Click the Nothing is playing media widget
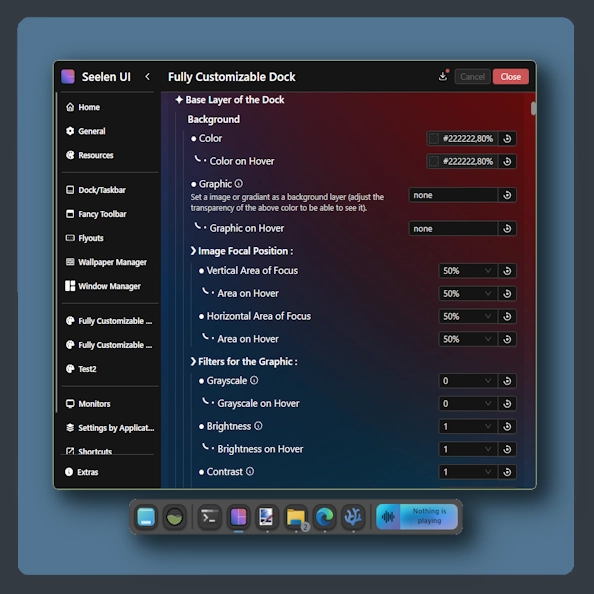594x594 pixels. (417, 516)
